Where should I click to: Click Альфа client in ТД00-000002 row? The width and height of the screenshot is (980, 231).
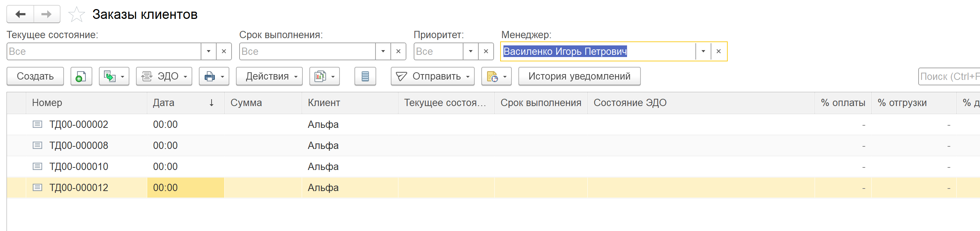pyautogui.click(x=323, y=124)
